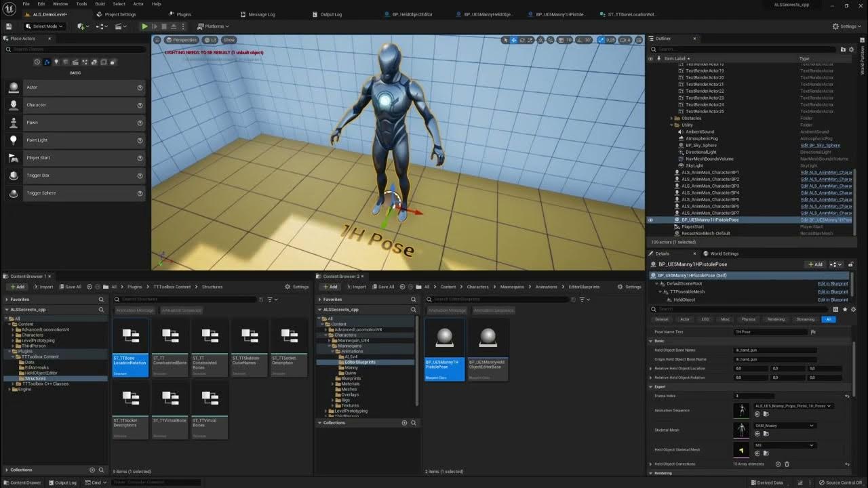Click Edit BP_Sky_Sphere link in Outliner
Image resolution: width=868 pixels, height=488 pixels.
(821, 146)
